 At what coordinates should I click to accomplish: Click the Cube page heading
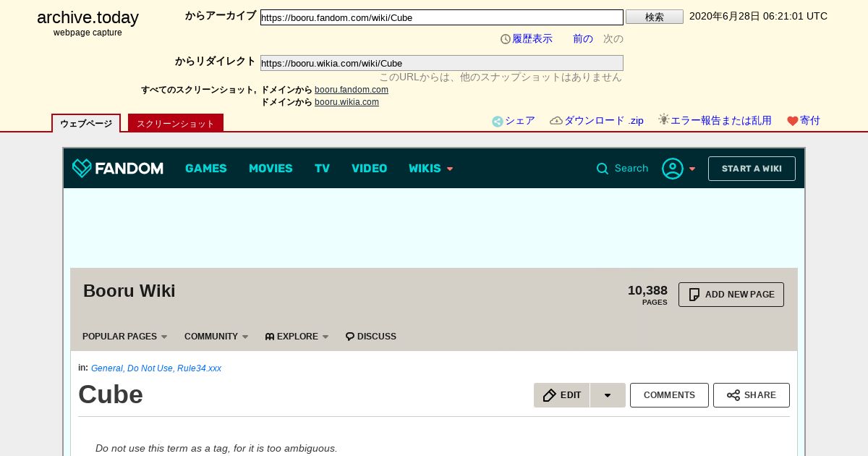(x=111, y=394)
